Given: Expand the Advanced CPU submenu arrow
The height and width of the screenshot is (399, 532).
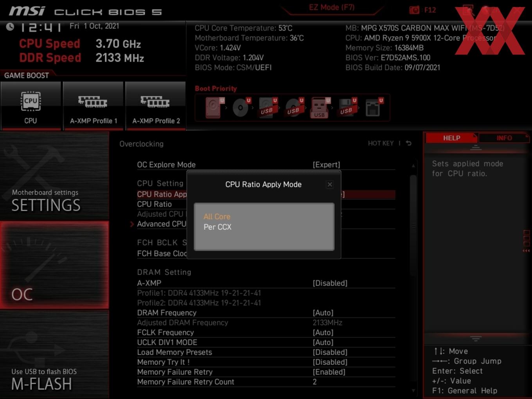Looking at the screenshot, I should (132, 224).
